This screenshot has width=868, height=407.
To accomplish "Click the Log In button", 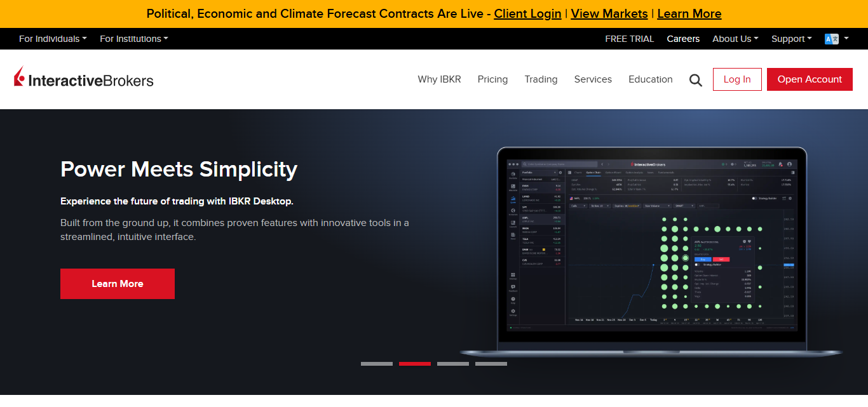I will click(737, 79).
